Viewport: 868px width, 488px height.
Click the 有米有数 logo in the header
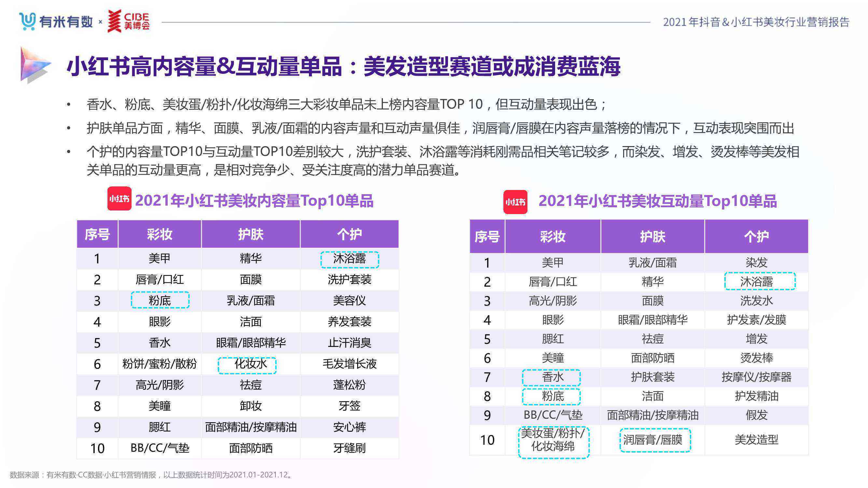(x=56, y=21)
